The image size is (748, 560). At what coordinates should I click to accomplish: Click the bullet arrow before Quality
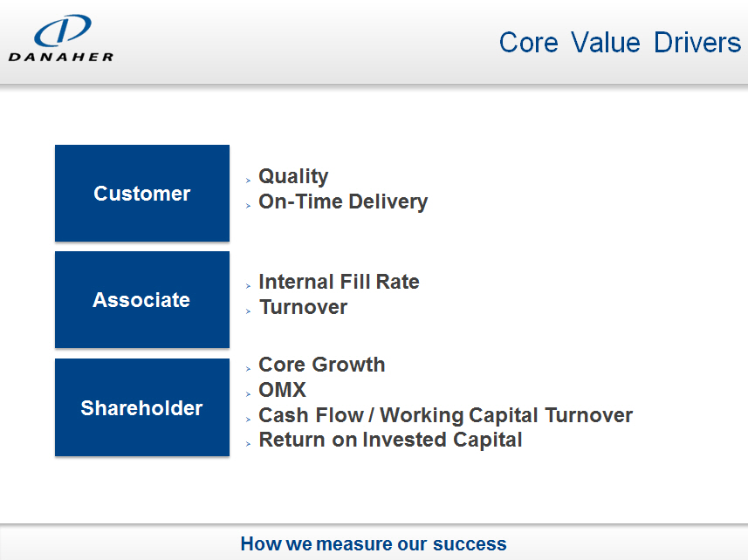pyautogui.click(x=249, y=180)
